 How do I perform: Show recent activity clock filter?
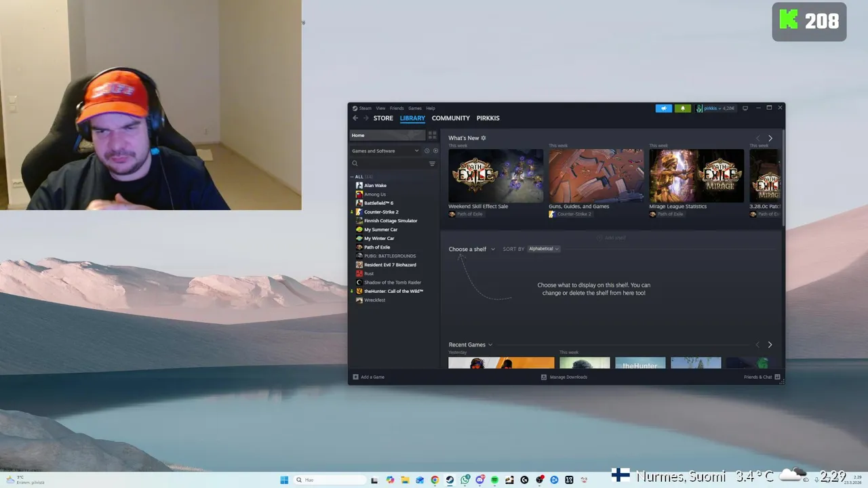tap(427, 150)
